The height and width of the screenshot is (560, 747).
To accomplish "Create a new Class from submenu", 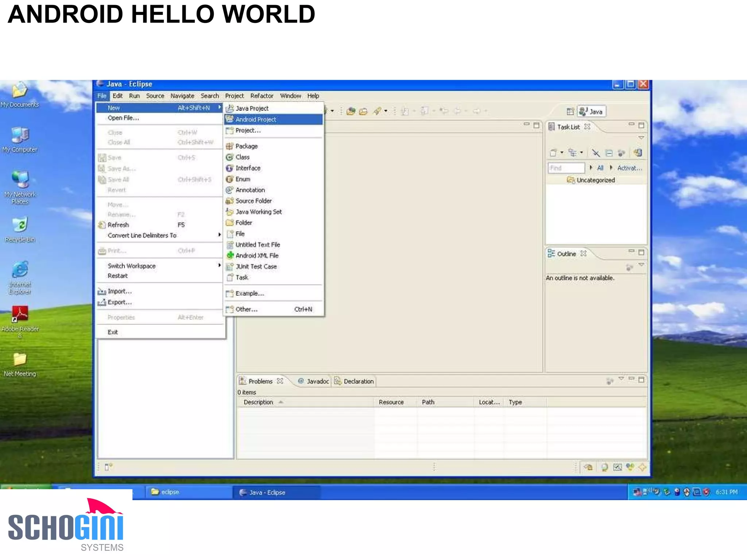I will coord(273,157).
